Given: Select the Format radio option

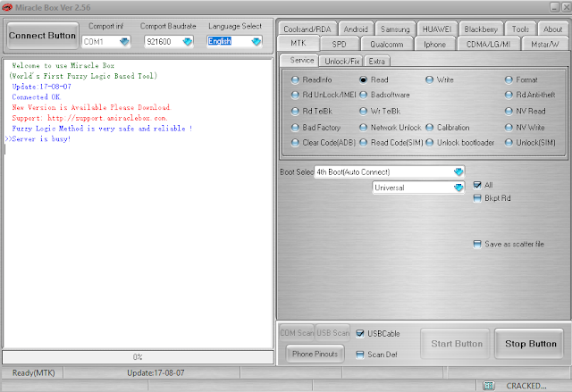Looking at the screenshot, I should pos(521,79).
